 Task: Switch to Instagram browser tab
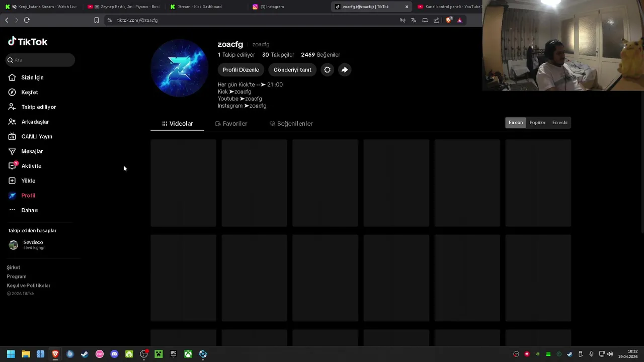[x=289, y=7]
